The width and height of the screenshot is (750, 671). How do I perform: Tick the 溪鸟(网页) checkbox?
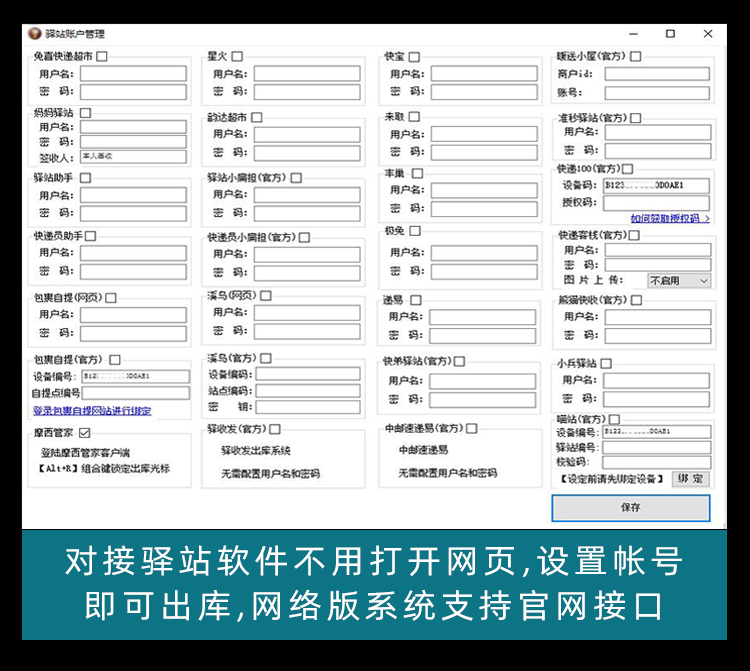(x=266, y=296)
